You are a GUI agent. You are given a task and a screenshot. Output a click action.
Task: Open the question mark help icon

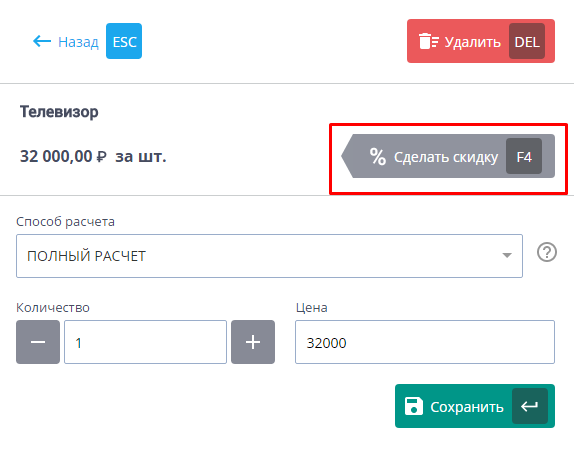[x=547, y=252]
